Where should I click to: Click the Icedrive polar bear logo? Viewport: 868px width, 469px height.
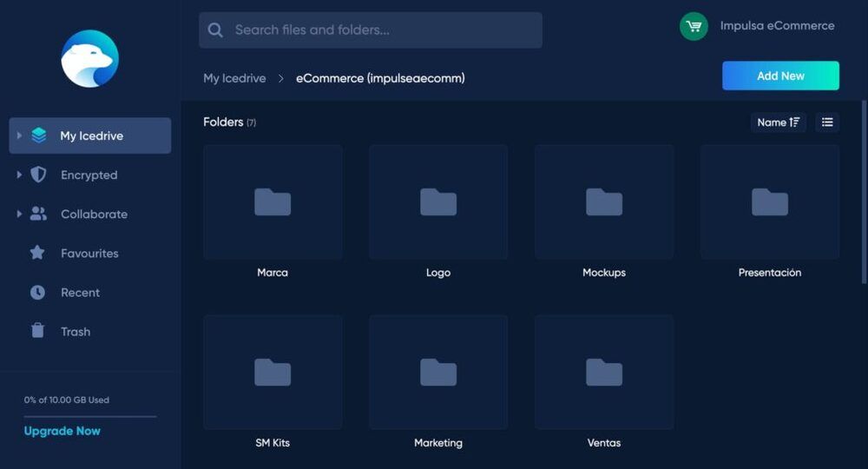pyautogui.click(x=89, y=58)
